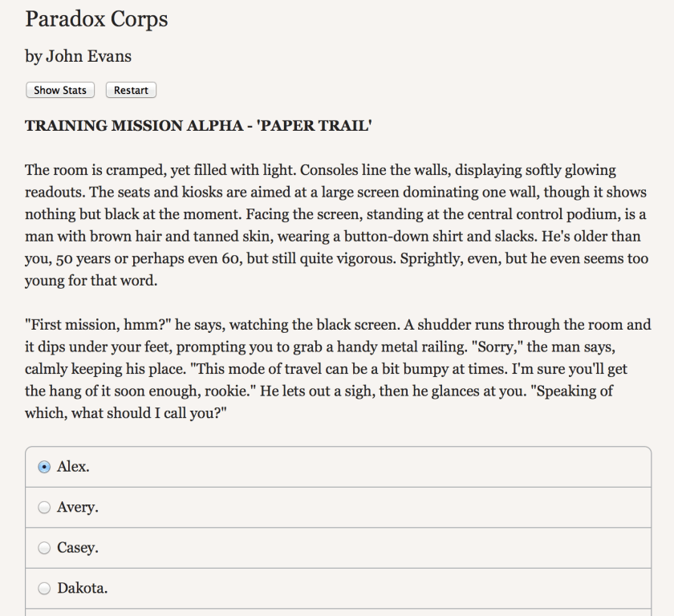Click the 'Dakota.' name label
The image size is (674, 616).
tap(83, 589)
